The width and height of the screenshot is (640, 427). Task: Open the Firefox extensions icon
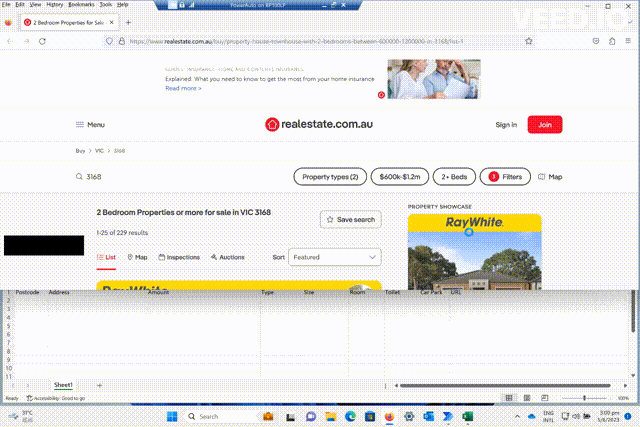coord(612,41)
